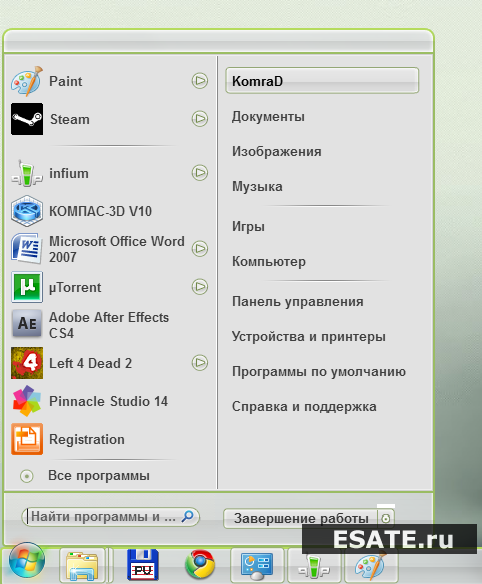Open Компьютер

coord(269,261)
